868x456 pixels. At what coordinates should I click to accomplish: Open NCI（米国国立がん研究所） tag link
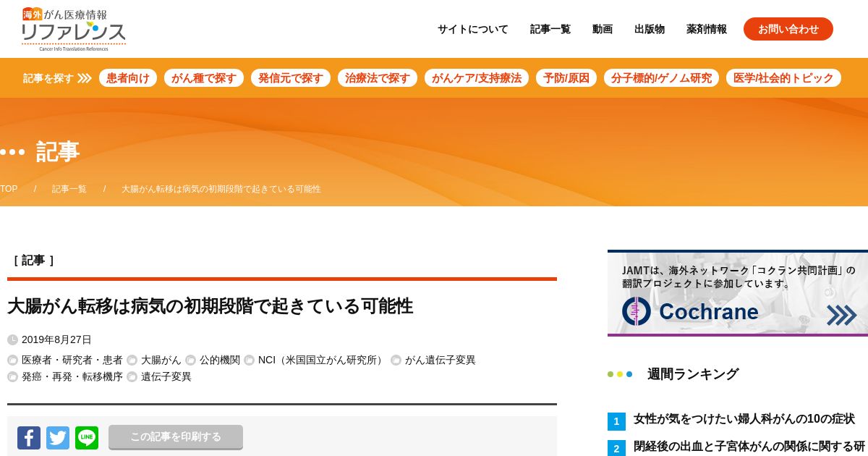click(323, 360)
